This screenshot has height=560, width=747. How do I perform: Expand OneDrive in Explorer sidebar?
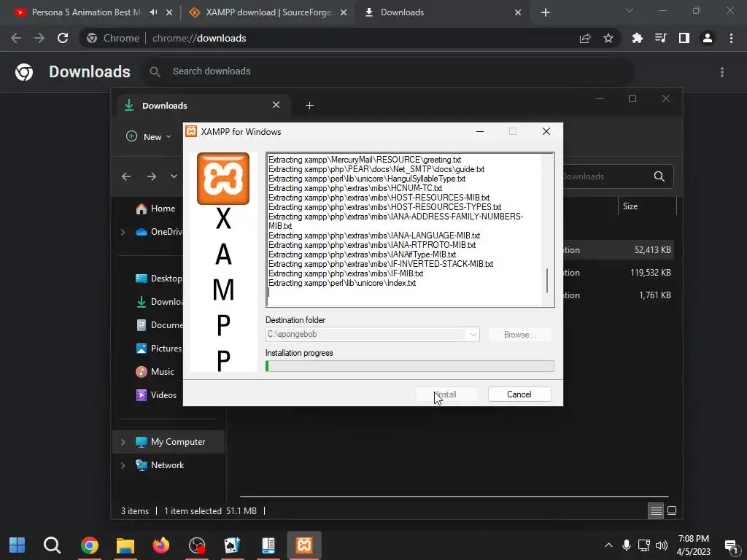(x=123, y=232)
